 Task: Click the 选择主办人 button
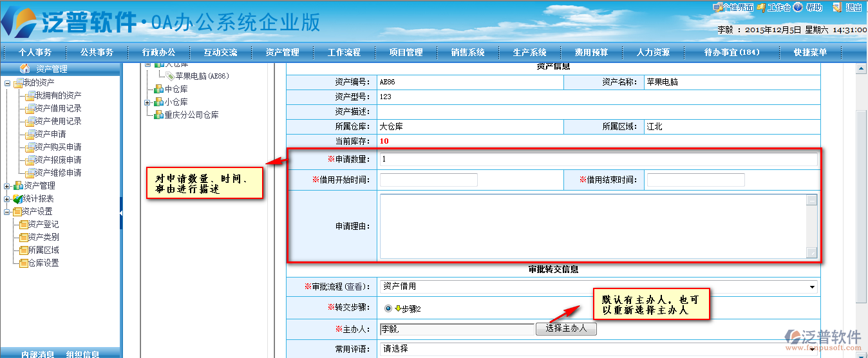point(566,328)
